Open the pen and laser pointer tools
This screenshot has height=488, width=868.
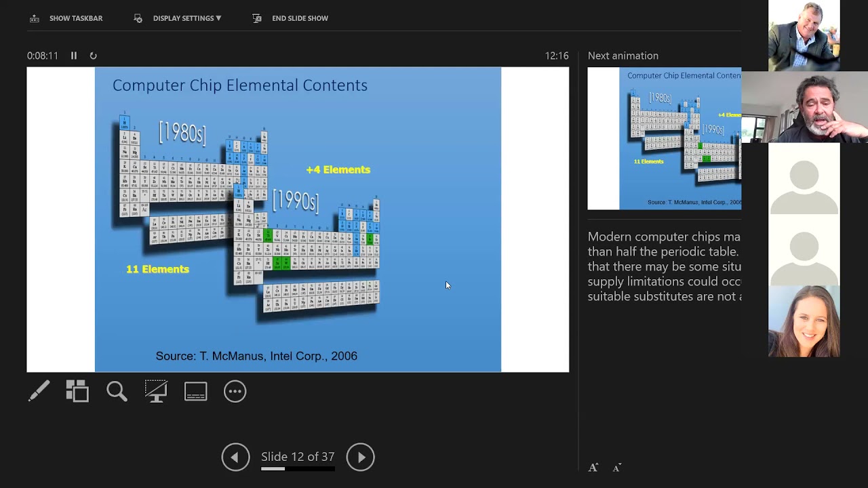click(x=39, y=391)
